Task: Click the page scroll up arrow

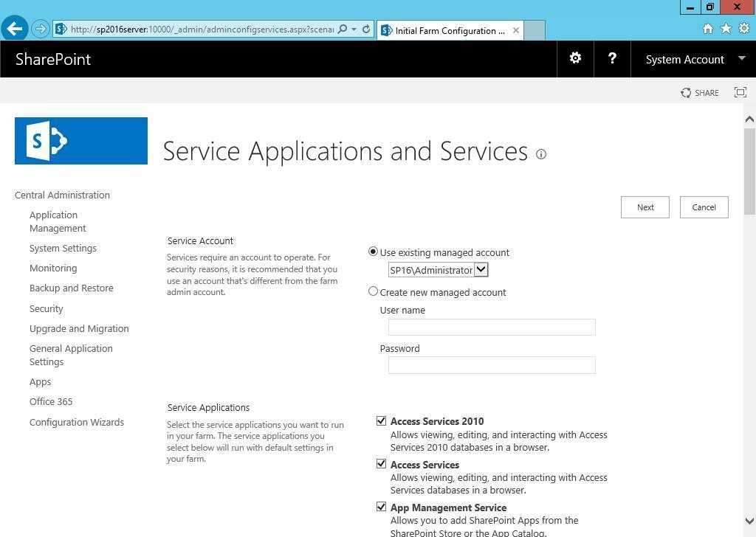Action: 749,119
